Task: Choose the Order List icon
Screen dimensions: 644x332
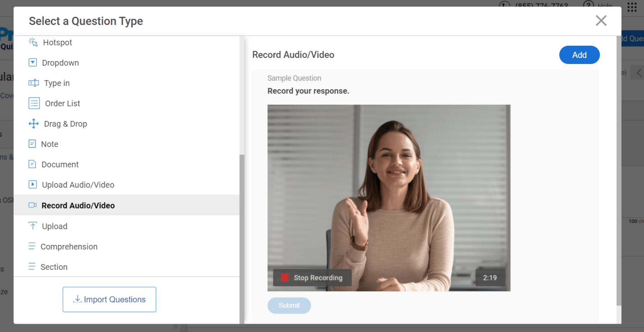Action: pos(34,103)
